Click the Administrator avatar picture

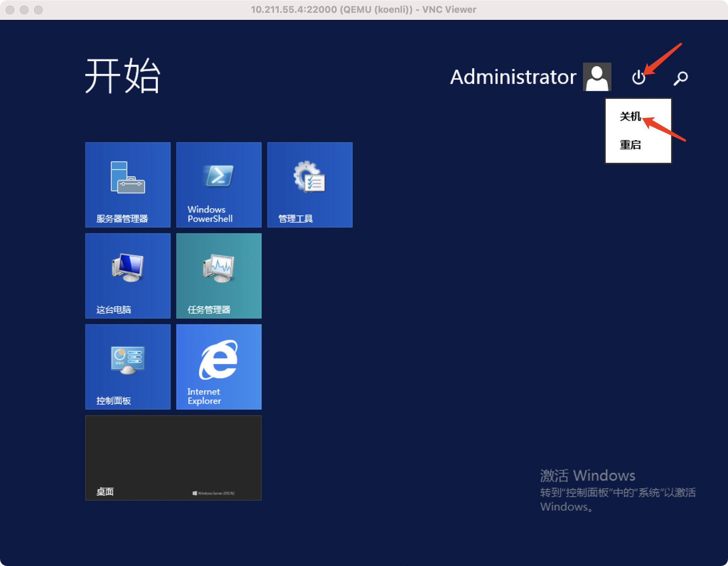[x=597, y=77]
